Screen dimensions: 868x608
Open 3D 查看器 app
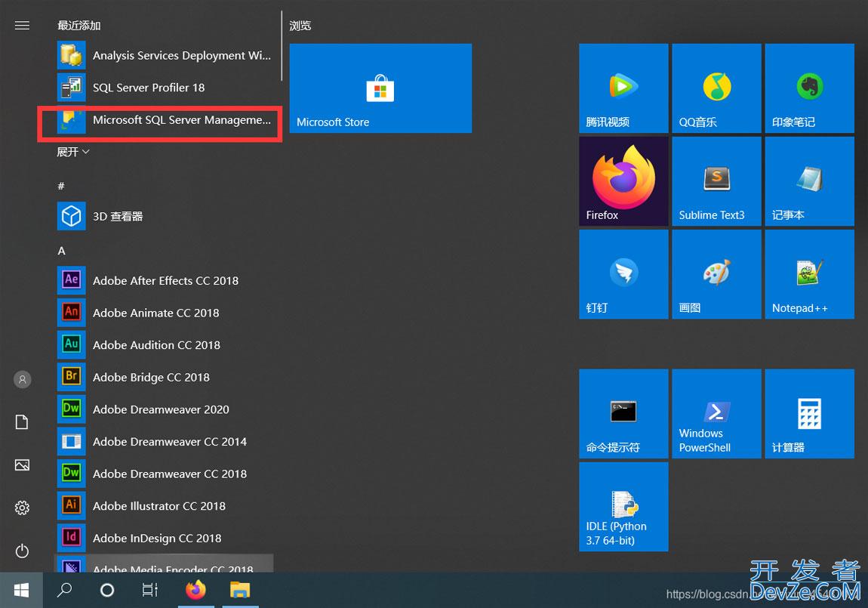pos(165,216)
